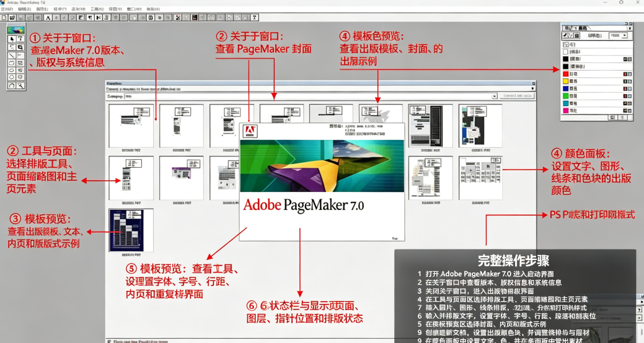Pick the Zoom magnifier tool
Viewport: 644px width, 343px height.
click(20, 85)
